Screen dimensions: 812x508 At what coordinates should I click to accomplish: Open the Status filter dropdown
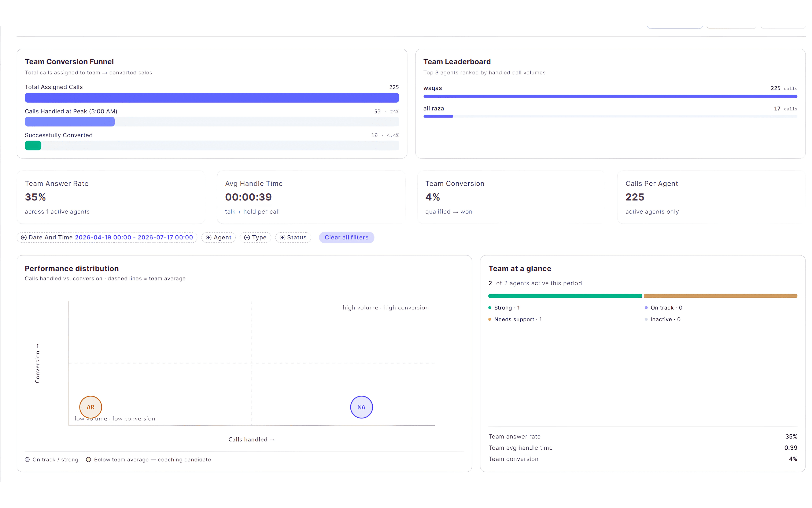tap(293, 237)
